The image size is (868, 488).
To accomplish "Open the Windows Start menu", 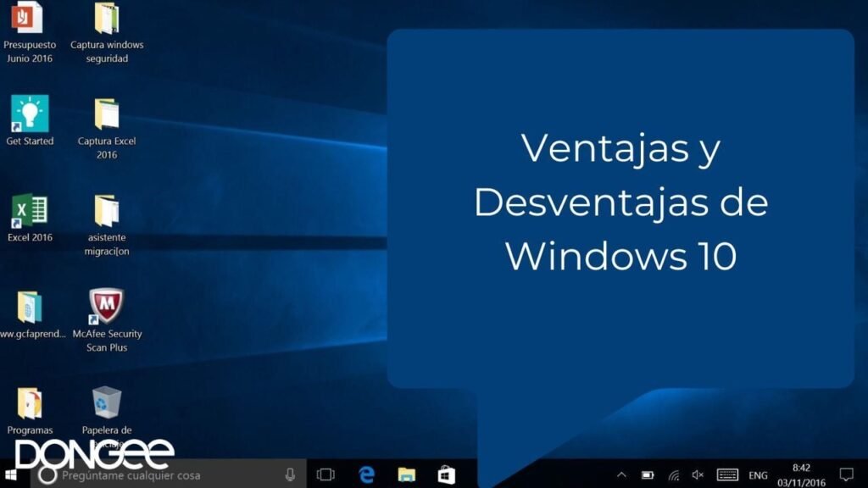I will pyautogui.click(x=11, y=474).
